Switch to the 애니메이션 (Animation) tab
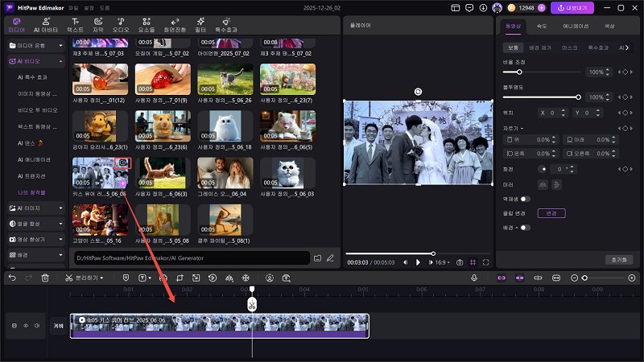 coord(575,26)
